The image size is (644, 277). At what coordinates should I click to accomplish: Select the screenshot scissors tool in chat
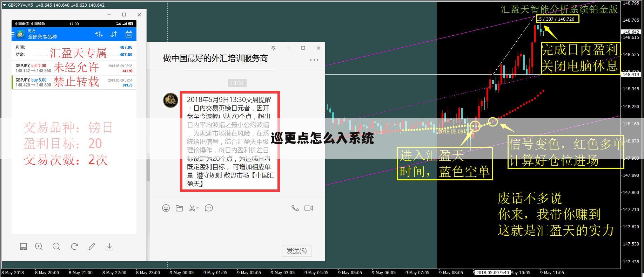pos(192,208)
